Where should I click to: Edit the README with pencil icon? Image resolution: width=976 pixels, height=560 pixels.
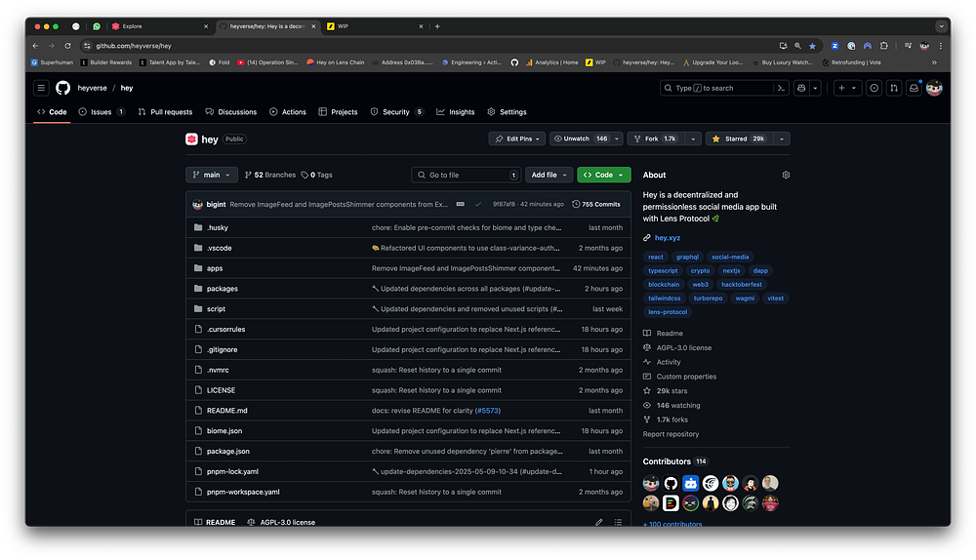click(599, 522)
